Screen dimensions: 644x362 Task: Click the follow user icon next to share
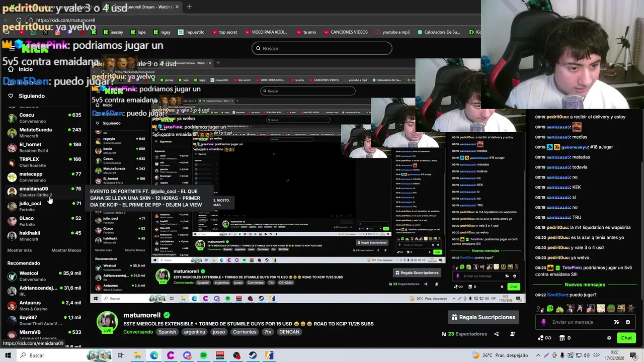(513, 334)
